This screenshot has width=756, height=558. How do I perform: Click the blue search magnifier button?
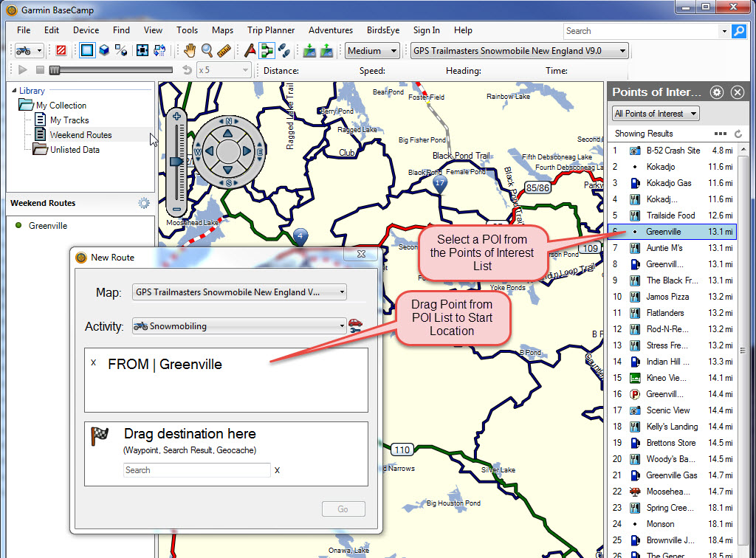click(x=738, y=31)
